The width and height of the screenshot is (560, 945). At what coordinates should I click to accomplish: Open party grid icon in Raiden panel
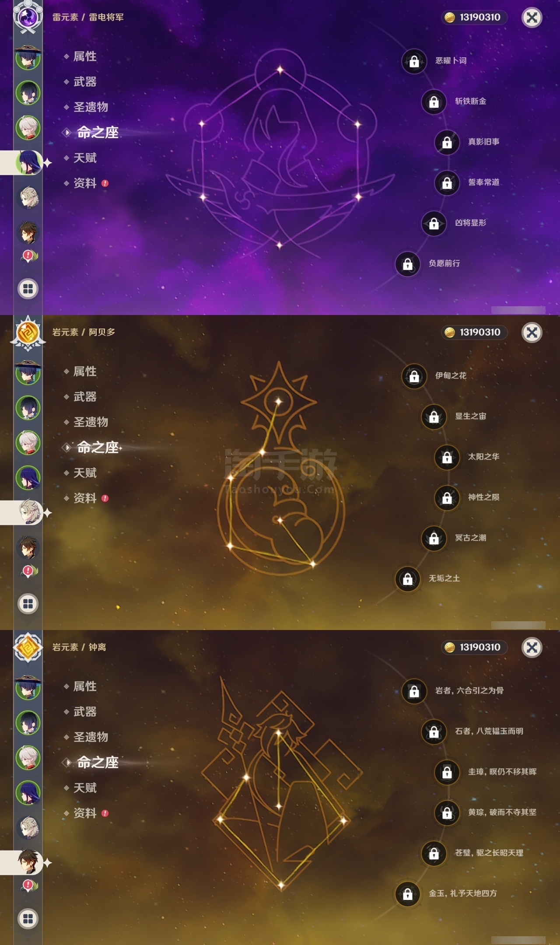point(28,289)
